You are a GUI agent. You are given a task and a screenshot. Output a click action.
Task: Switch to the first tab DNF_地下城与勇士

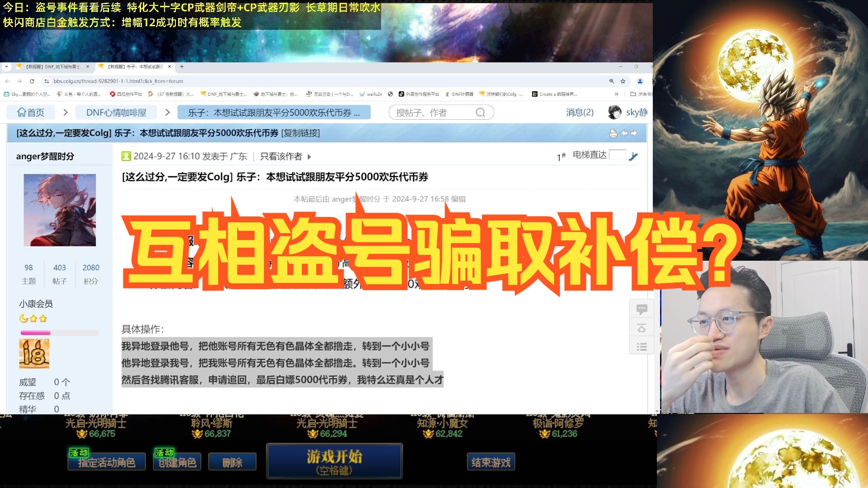(53, 66)
